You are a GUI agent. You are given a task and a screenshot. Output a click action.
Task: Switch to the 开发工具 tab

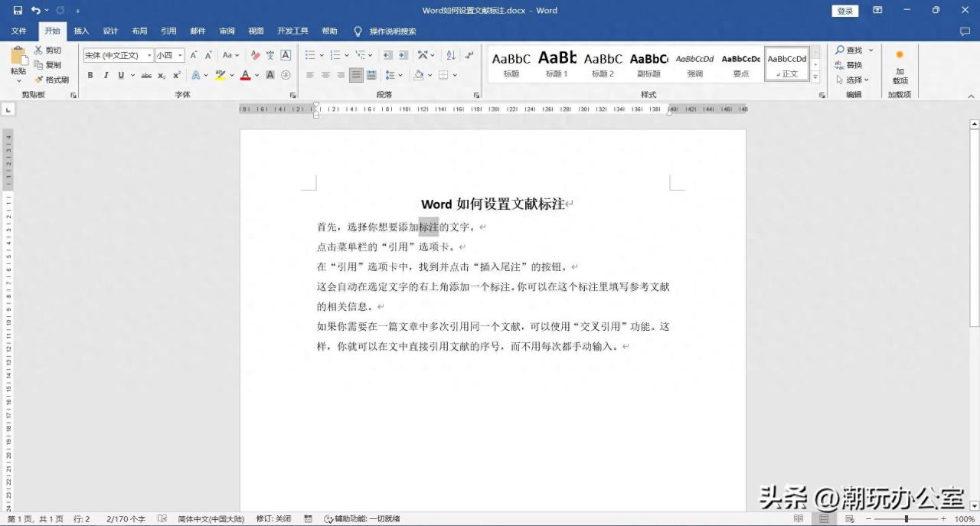(x=292, y=31)
